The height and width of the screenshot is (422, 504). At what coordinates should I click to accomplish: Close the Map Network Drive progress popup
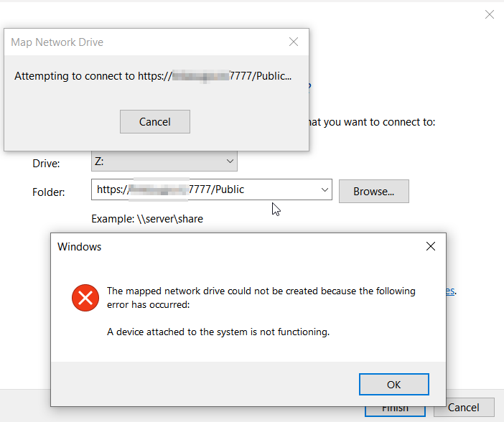click(294, 42)
